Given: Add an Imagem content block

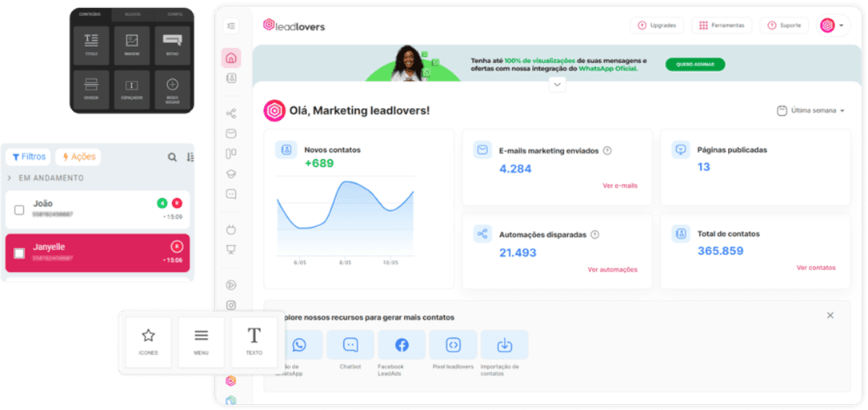Looking at the screenshot, I should pos(132,45).
